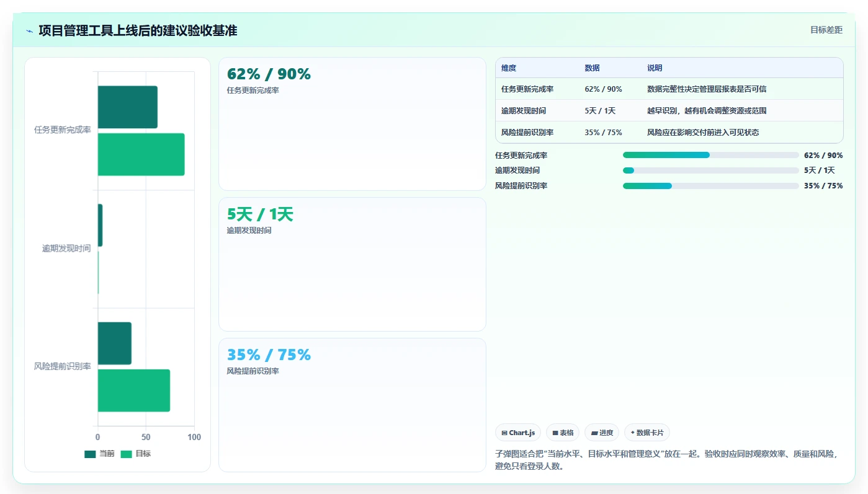Click the table cell 越早识别，越有机会调整资源或范围
Screen dimensions: 868x494
click(707, 111)
